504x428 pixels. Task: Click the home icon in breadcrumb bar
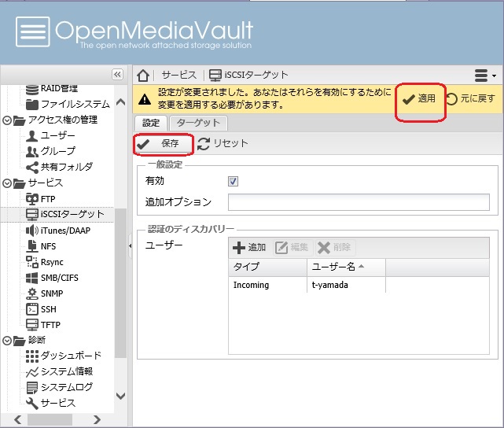pos(143,76)
